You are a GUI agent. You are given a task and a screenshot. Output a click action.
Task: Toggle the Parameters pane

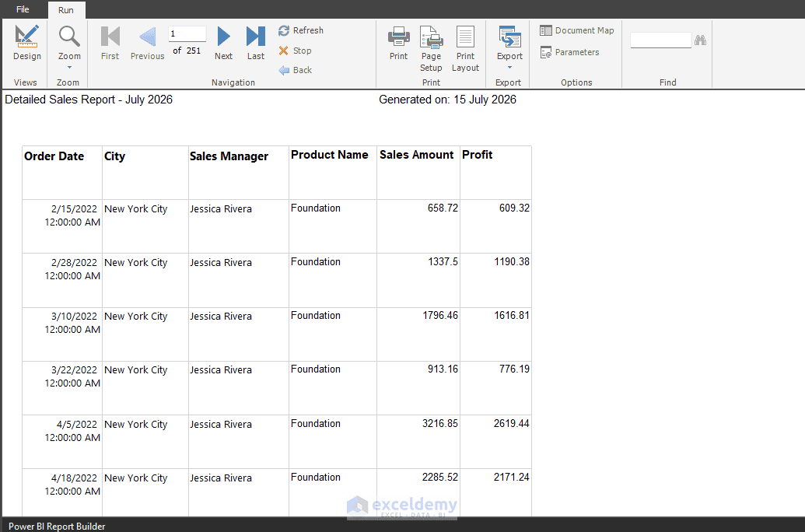click(x=570, y=52)
